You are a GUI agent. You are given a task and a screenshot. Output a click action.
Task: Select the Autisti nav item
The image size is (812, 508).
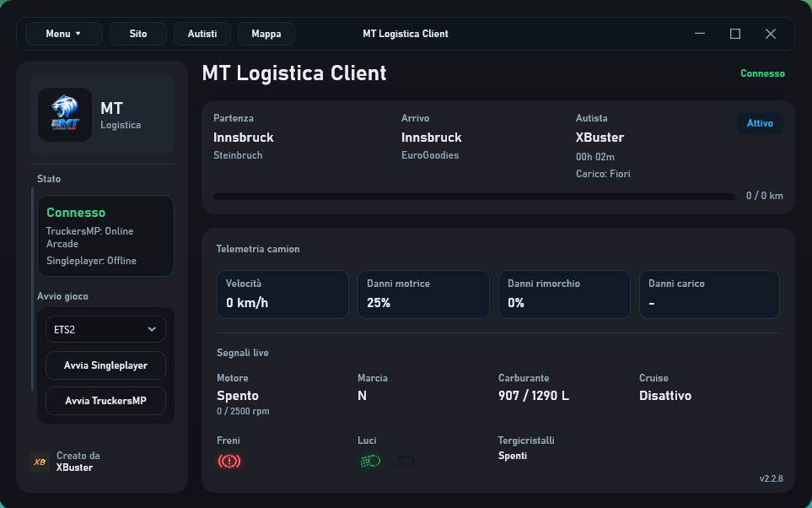202,34
